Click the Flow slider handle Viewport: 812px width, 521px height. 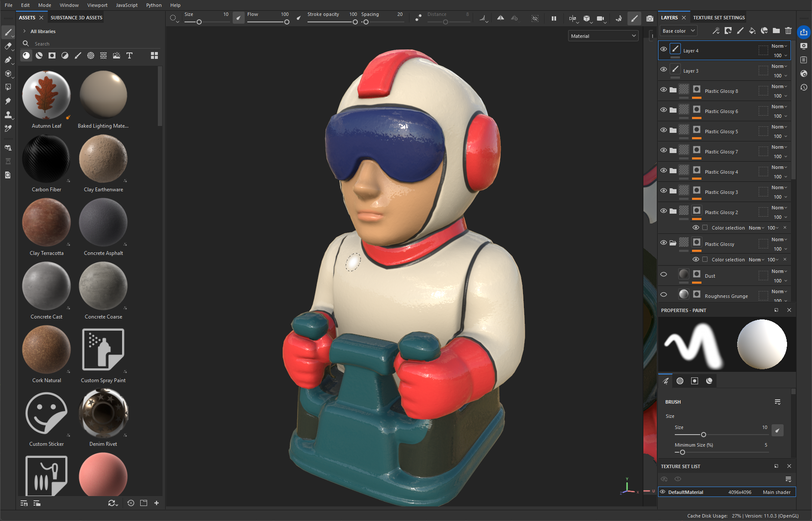pyautogui.click(x=287, y=22)
